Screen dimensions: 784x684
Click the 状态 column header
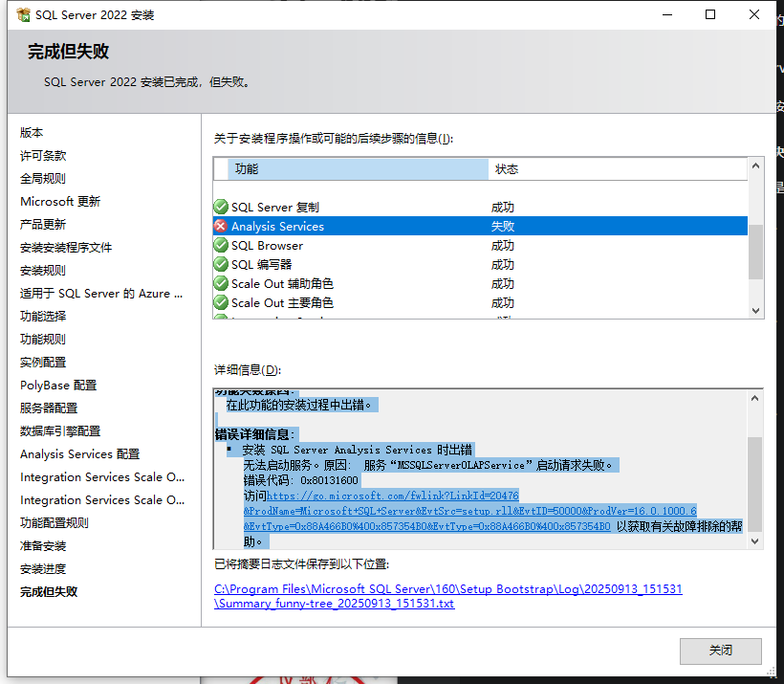point(618,169)
